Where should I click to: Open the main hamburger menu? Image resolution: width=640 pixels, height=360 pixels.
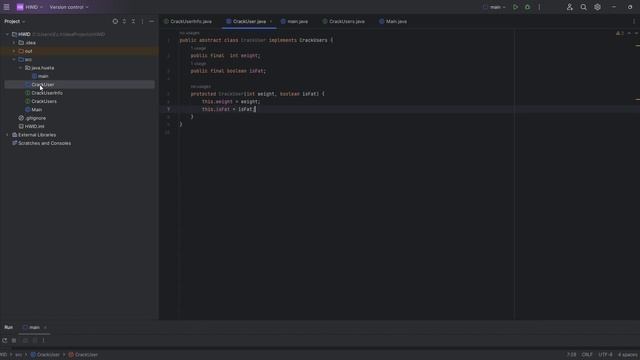coord(7,7)
